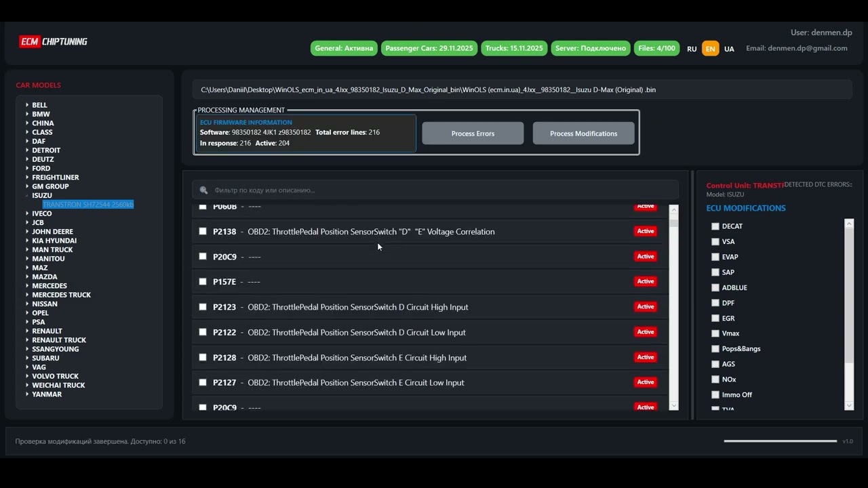Enable the VSA modification checkbox
The width and height of the screenshot is (868, 488).
click(x=715, y=241)
